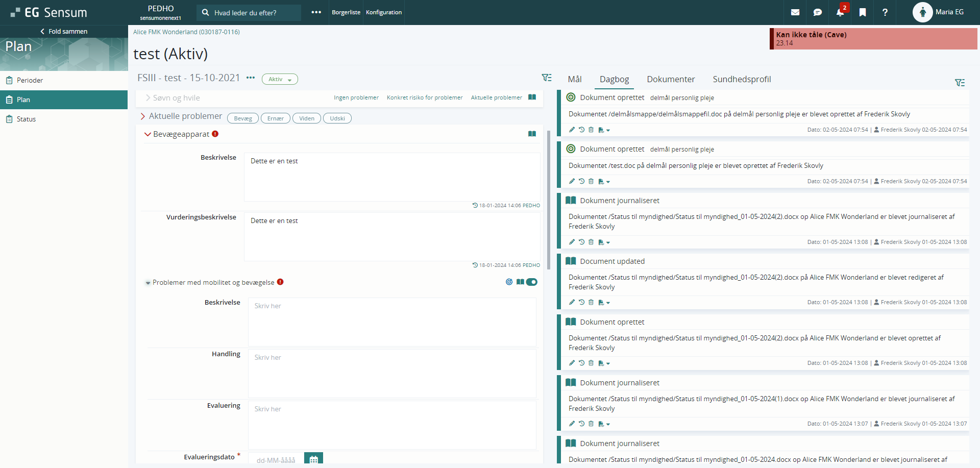Collapse the Bevægeapparat section
The width and height of the screenshot is (980, 468).
point(148,134)
